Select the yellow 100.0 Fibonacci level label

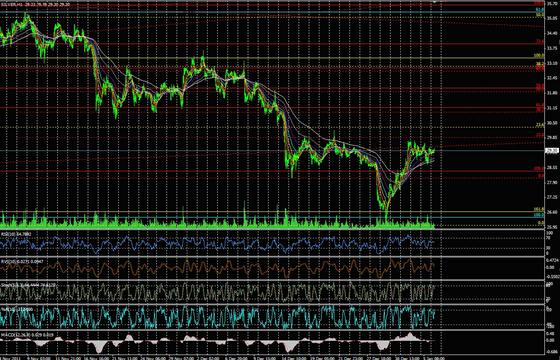coord(539,56)
